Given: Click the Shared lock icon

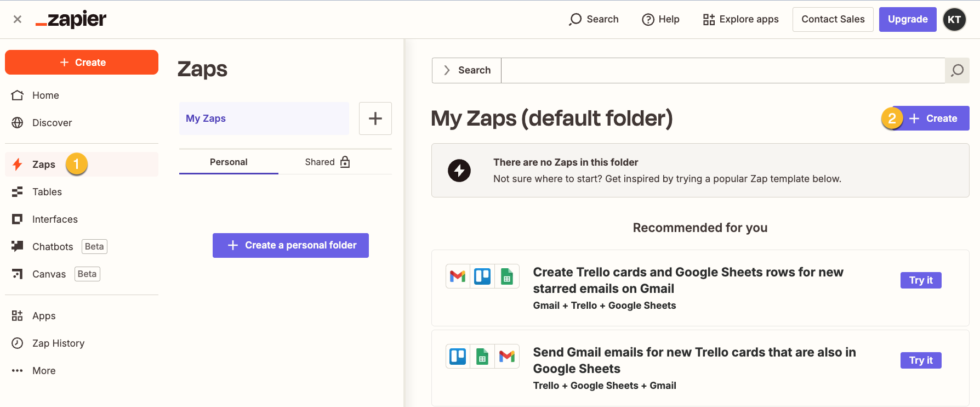Looking at the screenshot, I should 345,162.
